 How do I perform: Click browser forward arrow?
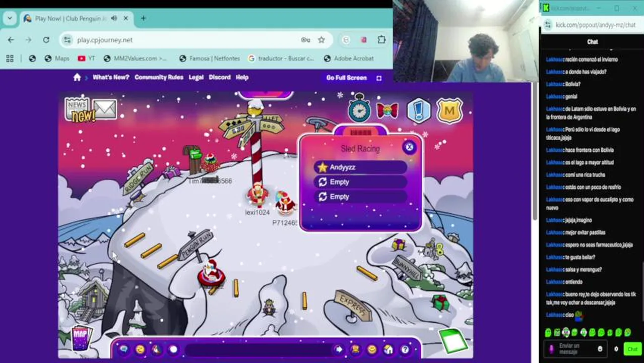tap(29, 40)
